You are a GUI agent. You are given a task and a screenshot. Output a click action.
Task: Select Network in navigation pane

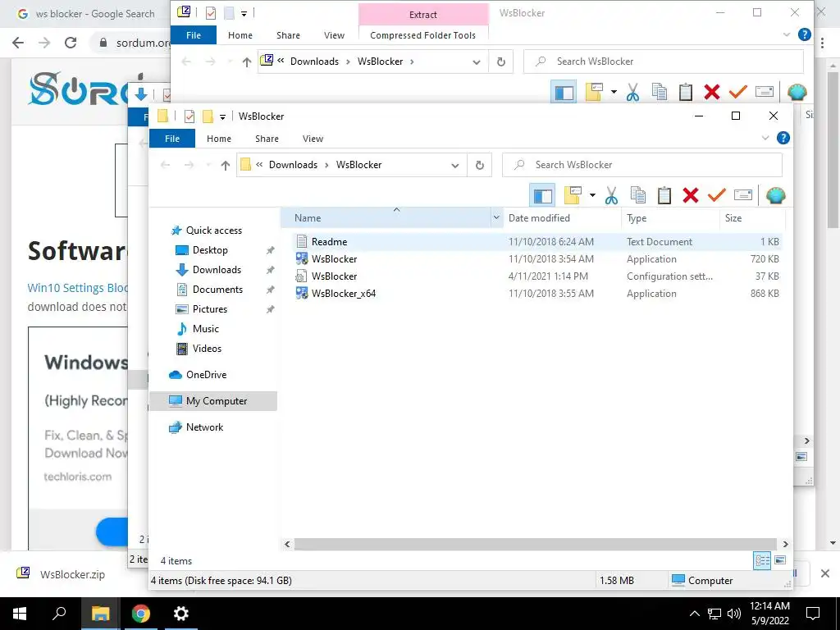tap(196, 427)
